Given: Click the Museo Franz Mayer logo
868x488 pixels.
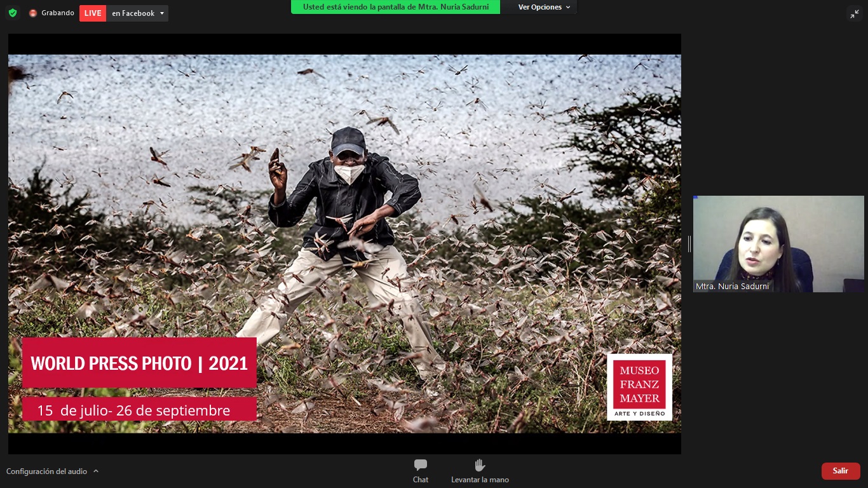Looking at the screenshot, I should [x=639, y=387].
